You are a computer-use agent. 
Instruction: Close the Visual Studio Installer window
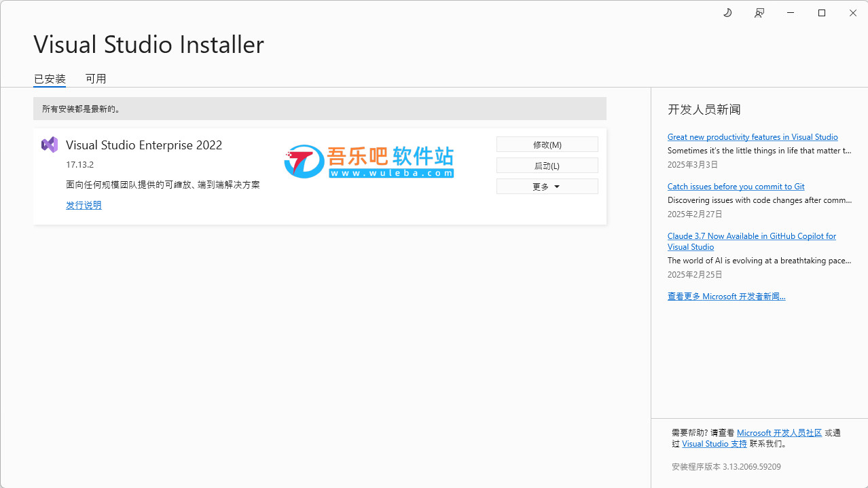click(853, 13)
